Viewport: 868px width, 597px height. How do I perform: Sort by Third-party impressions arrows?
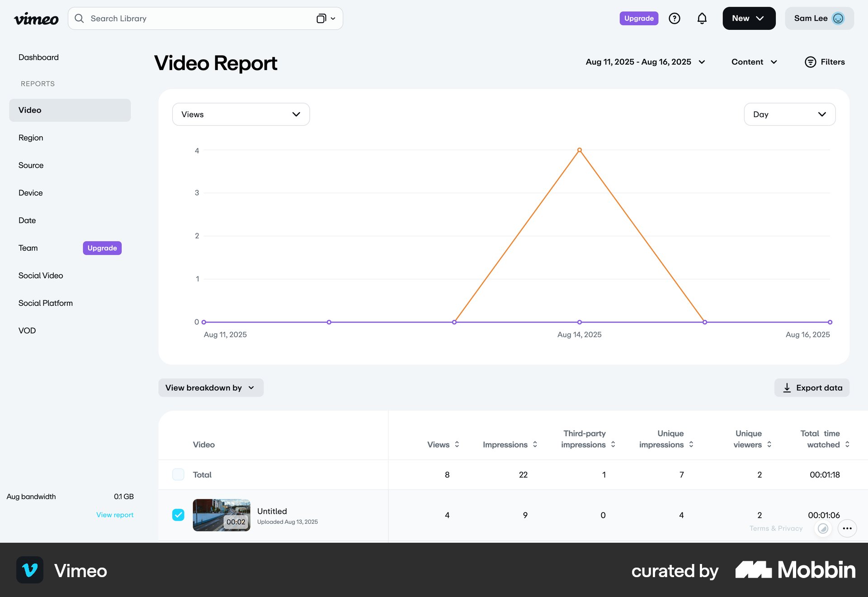pyautogui.click(x=613, y=444)
